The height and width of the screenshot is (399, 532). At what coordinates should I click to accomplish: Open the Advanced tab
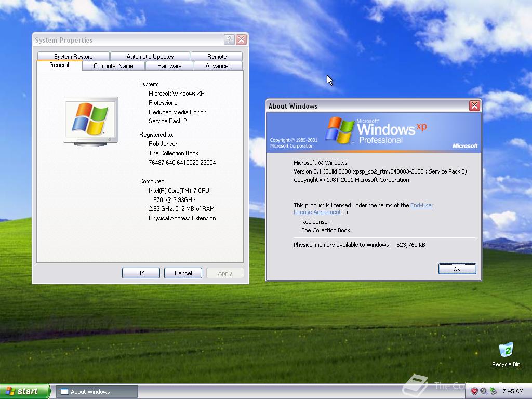(x=218, y=66)
